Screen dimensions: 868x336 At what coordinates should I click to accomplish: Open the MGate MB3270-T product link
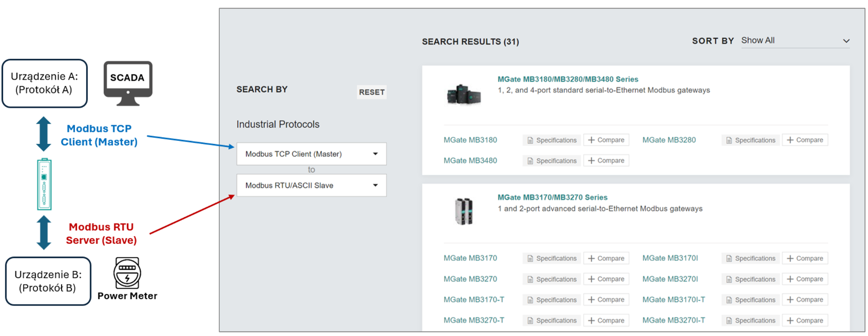[474, 320]
